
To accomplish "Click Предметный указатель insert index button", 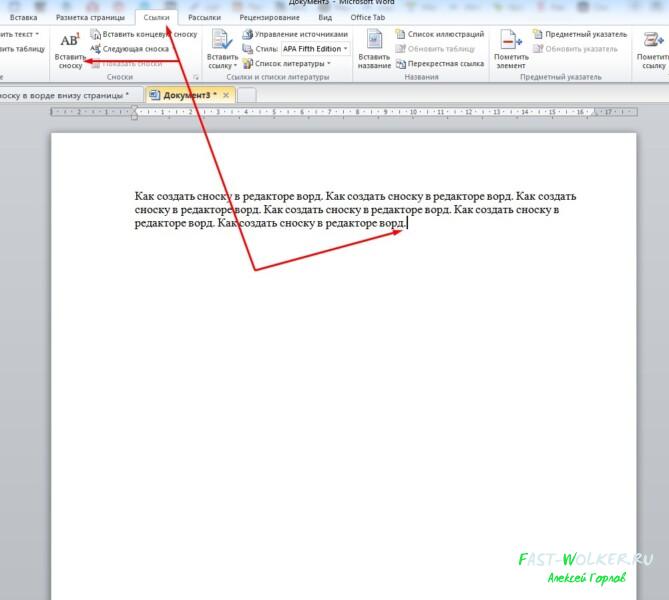I will (580, 34).
